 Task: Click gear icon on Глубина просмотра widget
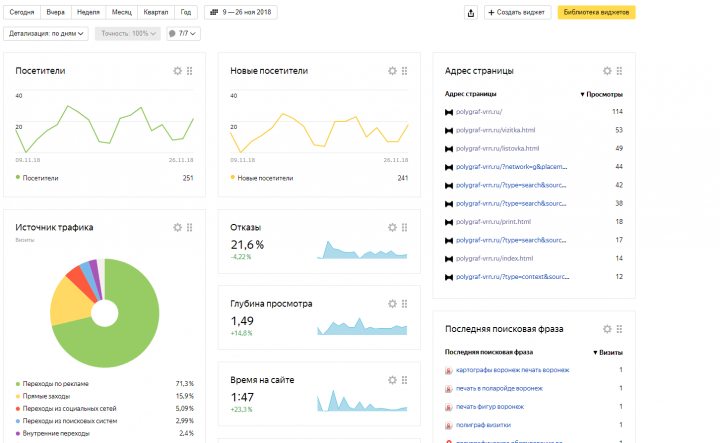pyautogui.click(x=392, y=303)
